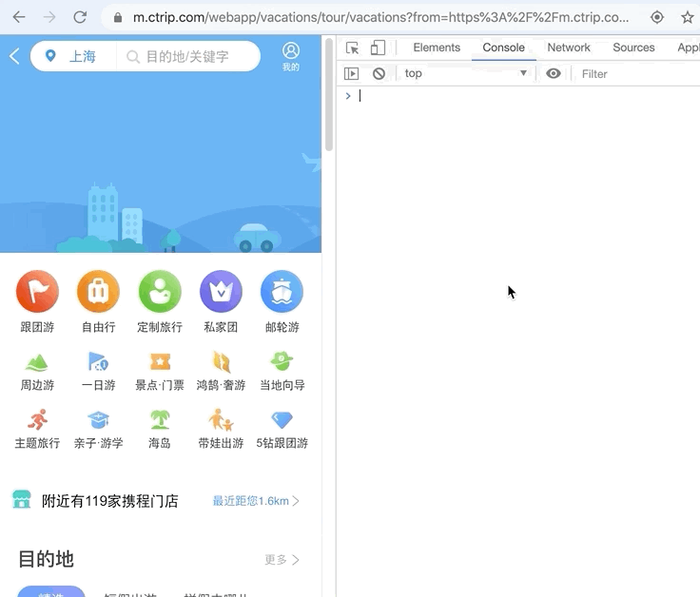Viewport: 700px width, 597px height.
Task: Click 附近有119家携程门店 text
Action: 109,501
